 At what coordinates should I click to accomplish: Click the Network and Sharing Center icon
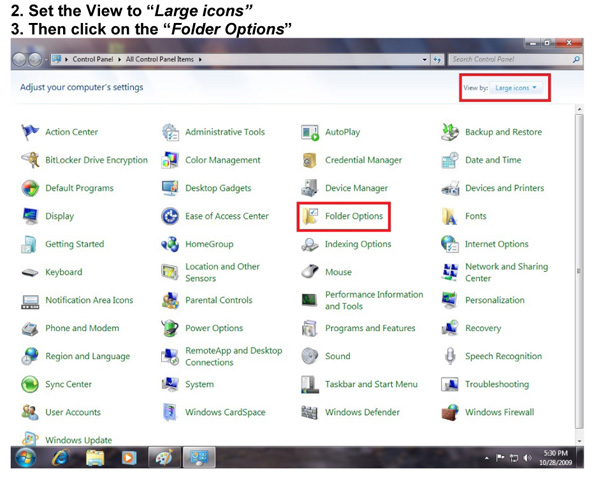tap(450, 272)
